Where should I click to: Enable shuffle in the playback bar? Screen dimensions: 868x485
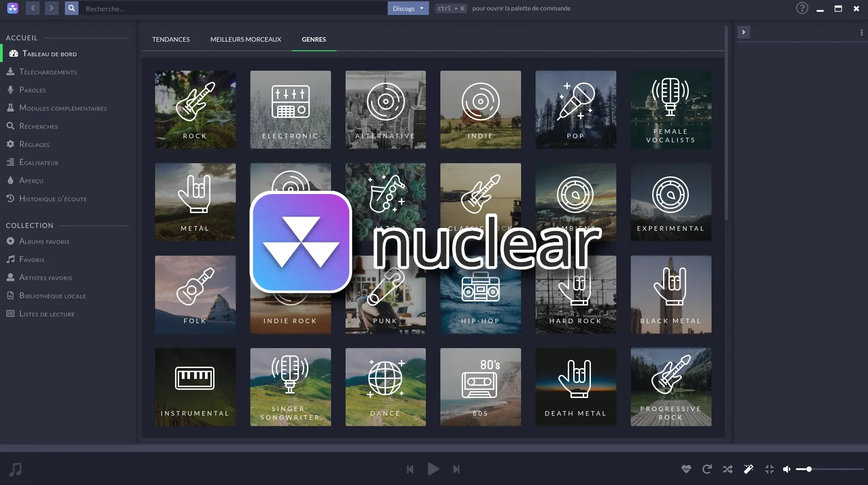[727, 470]
